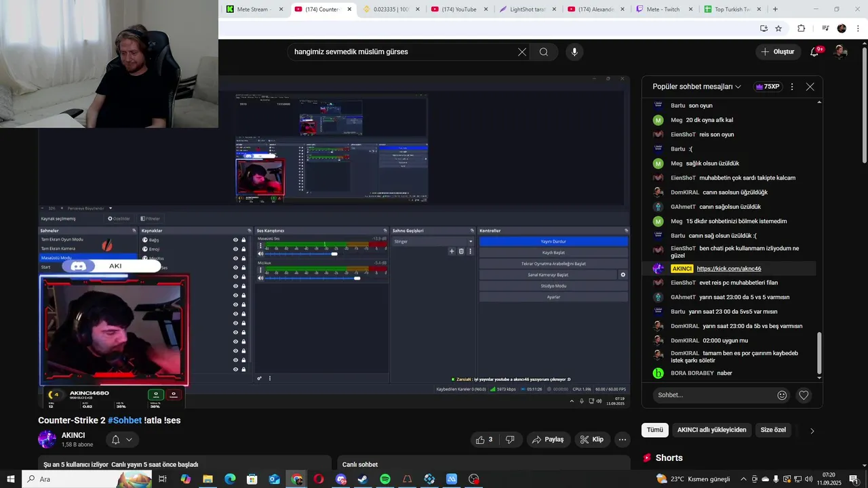
Task: Clear the YouTube search query
Action: click(521, 52)
